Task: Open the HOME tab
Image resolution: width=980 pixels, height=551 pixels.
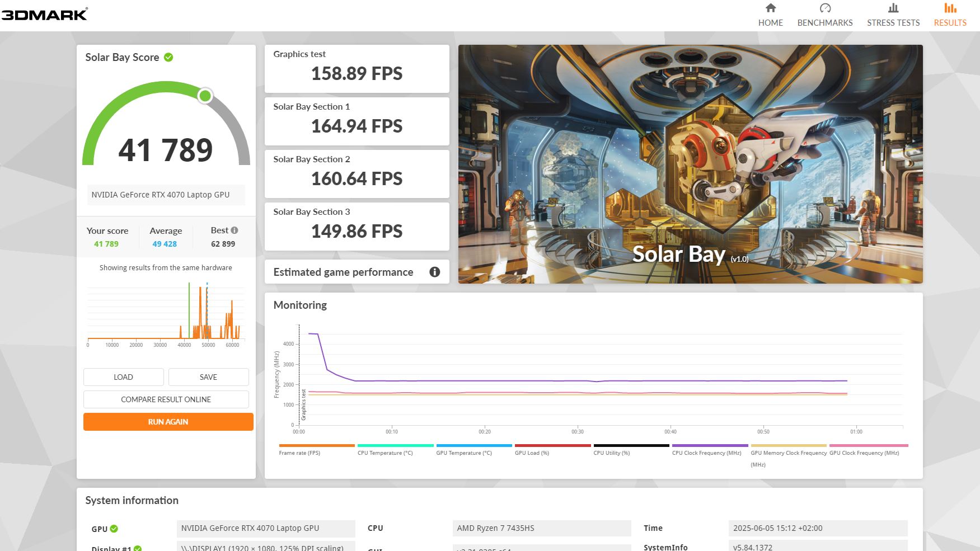Action: [770, 15]
